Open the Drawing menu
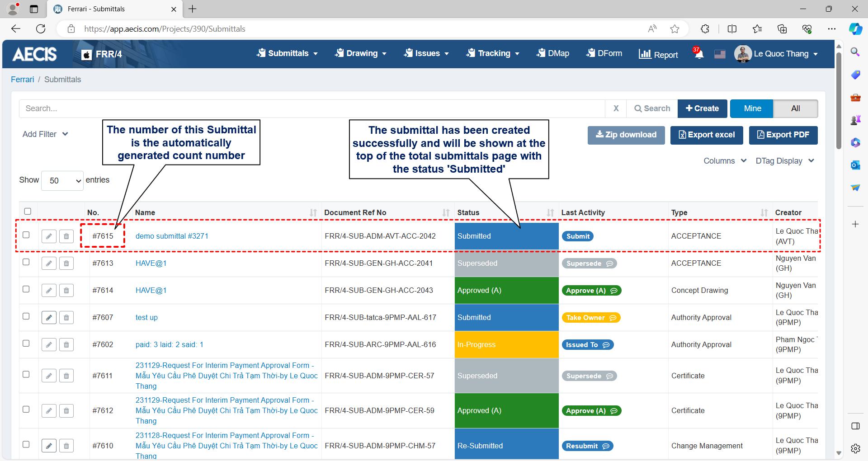This screenshot has width=868, height=461. point(360,53)
